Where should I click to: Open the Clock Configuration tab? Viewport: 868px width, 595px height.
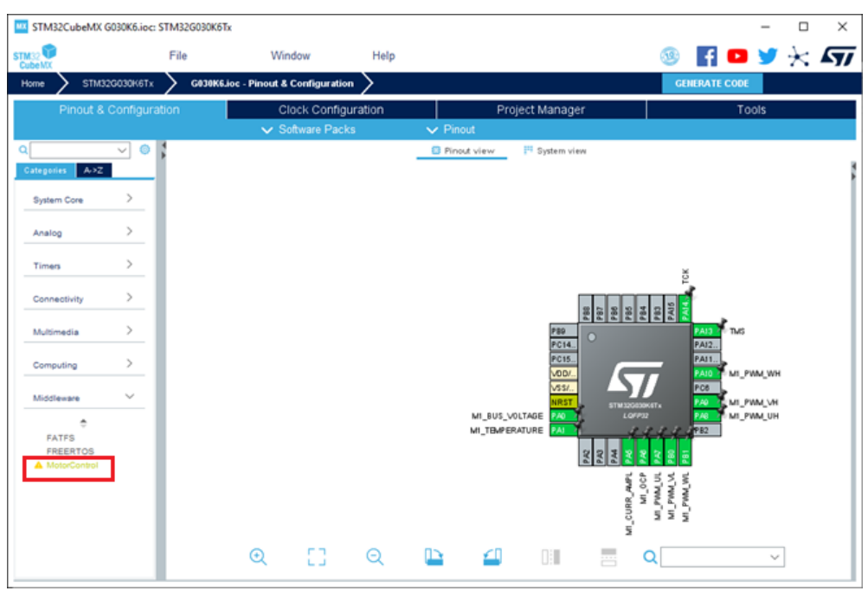pyautogui.click(x=332, y=110)
